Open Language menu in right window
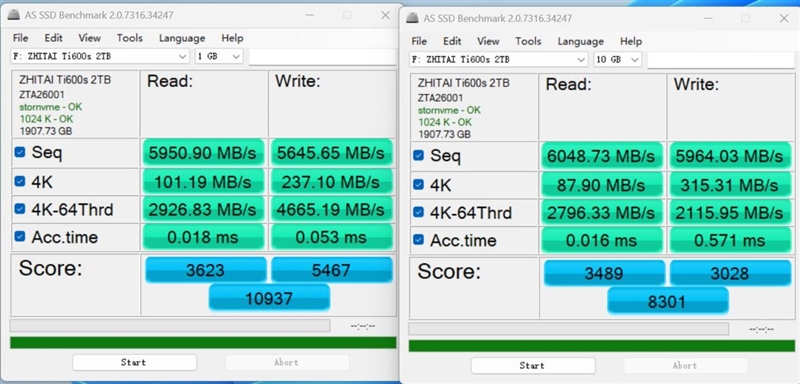 tap(581, 41)
